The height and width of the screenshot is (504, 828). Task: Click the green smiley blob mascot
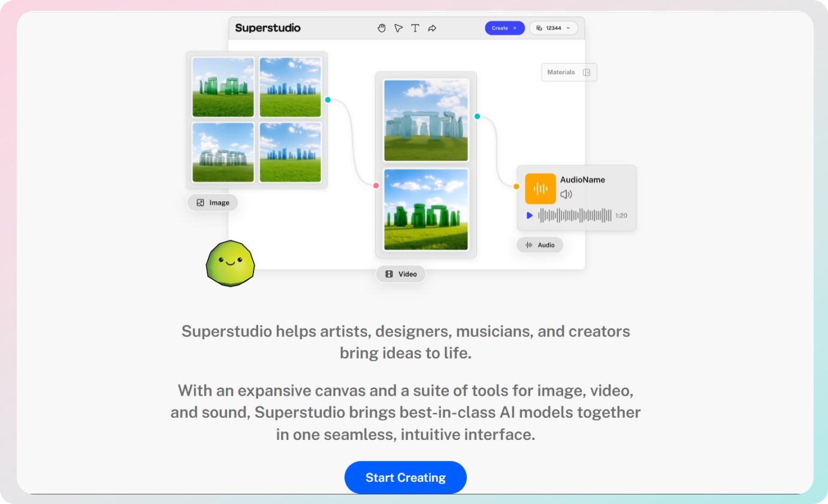coord(231,263)
